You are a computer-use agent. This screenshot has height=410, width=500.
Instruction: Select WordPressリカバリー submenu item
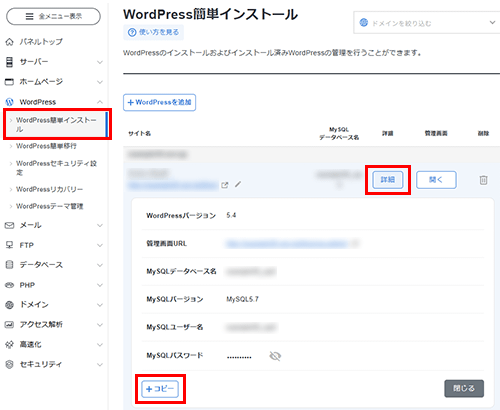[49, 189]
